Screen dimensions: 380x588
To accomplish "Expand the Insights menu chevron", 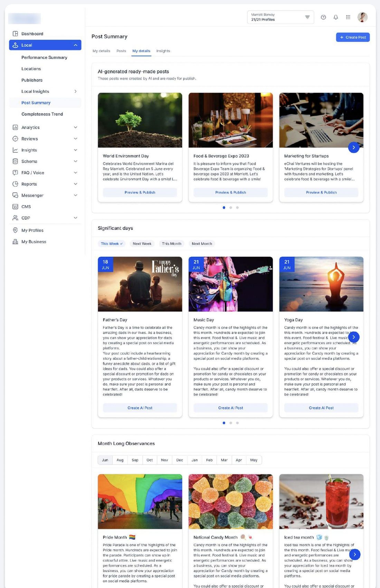I will pyautogui.click(x=75, y=150).
